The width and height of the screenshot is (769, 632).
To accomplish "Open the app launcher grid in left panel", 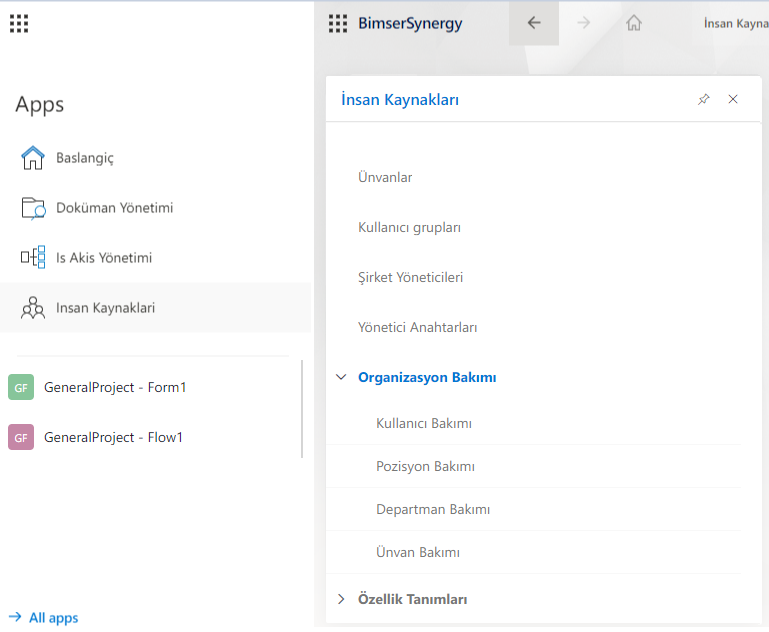I will pos(19,23).
